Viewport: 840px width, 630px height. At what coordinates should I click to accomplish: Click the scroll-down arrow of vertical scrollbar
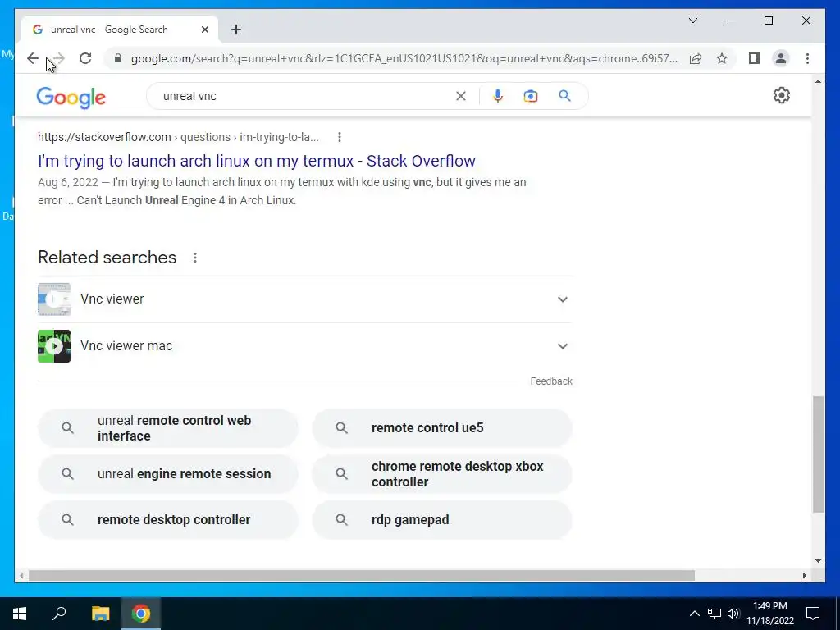point(818,561)
